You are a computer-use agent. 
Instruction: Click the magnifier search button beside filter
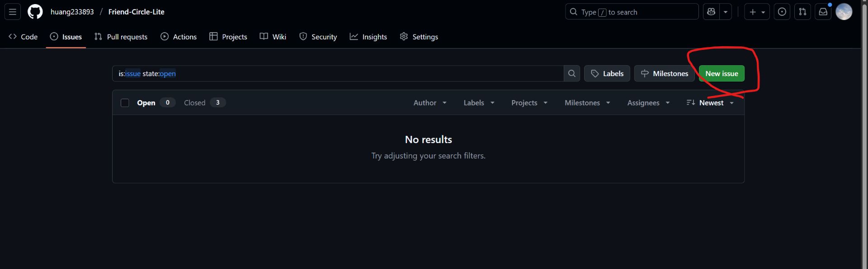point(571,73)
